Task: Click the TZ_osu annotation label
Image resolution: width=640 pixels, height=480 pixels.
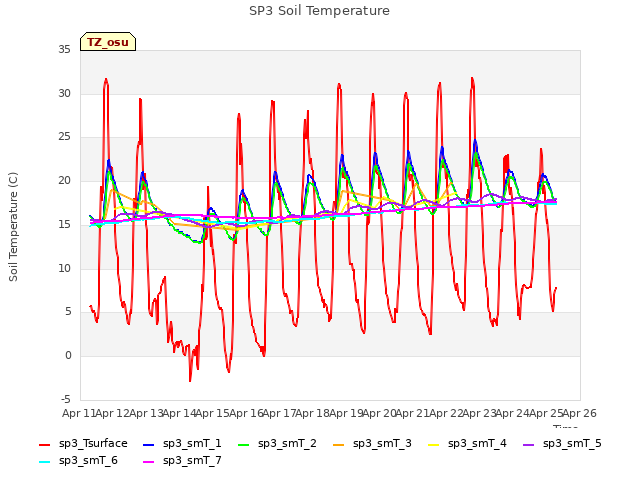Action: pos(108,42)
